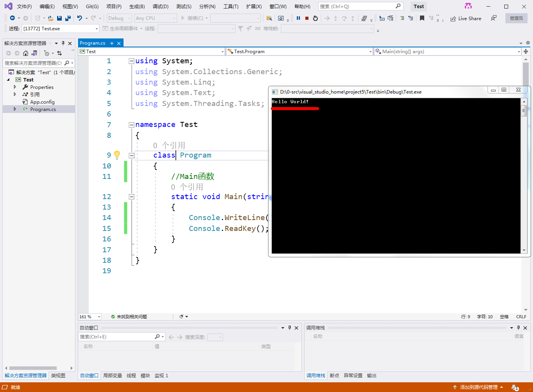Click the 管理员 button in the title bar
533x392 pixels.
[516, 18]
